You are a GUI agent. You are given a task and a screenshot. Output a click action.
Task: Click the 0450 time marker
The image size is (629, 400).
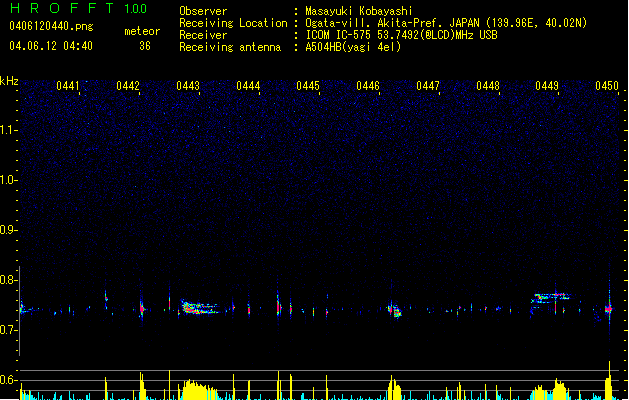(x=607, y=86)
